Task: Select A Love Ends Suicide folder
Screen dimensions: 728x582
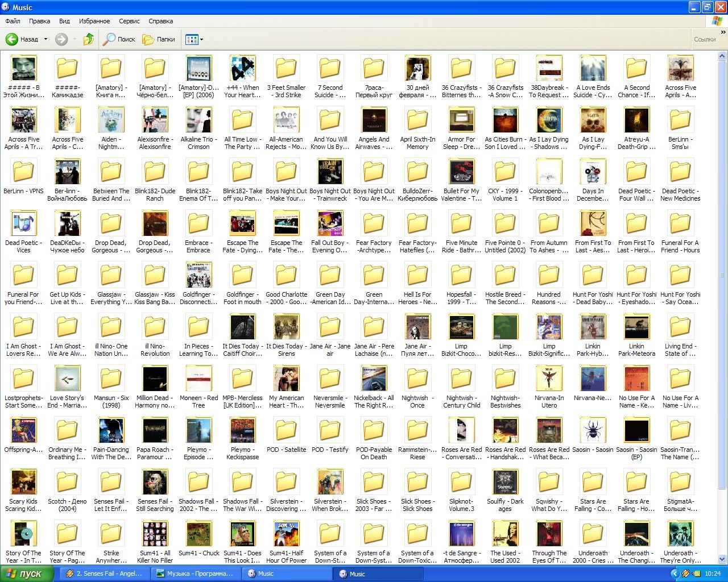Action: click(x=593, y=77)
